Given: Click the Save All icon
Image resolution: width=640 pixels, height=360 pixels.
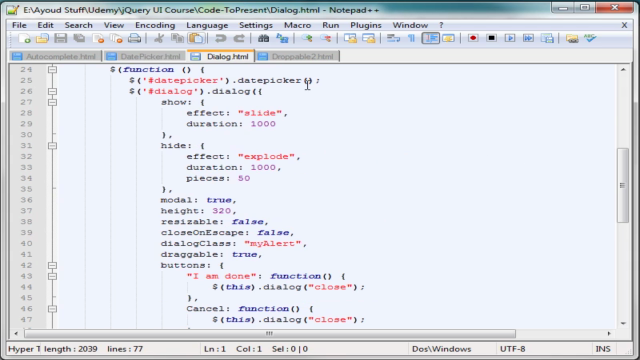Looking at the screenshot, I should (79, 38).
